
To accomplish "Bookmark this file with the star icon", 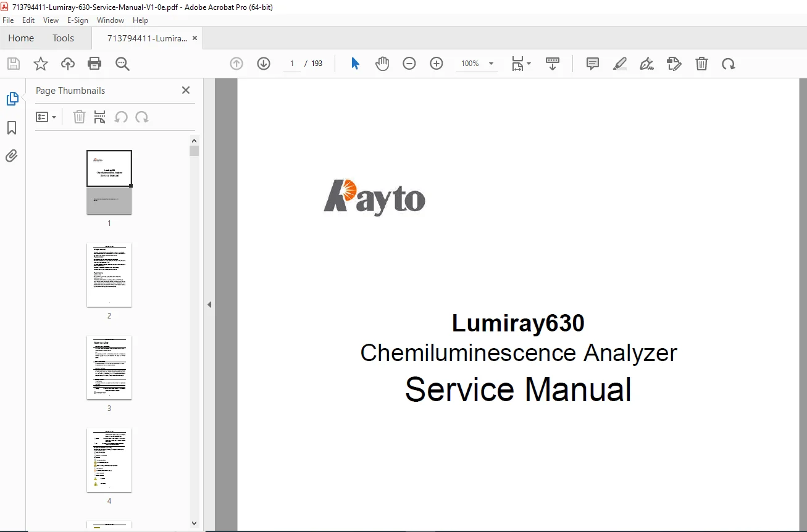I will point(41,64).
